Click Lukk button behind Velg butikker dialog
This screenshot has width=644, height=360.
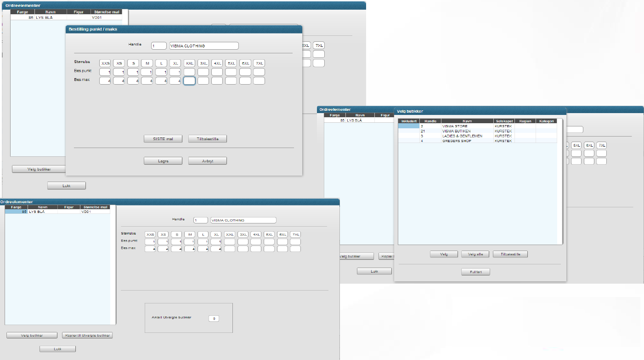pos(374,271)
